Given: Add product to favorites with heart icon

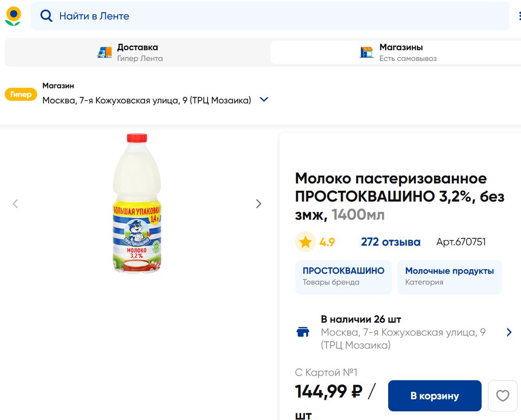Looking at the screenshot, I should (x=502, y=396).
